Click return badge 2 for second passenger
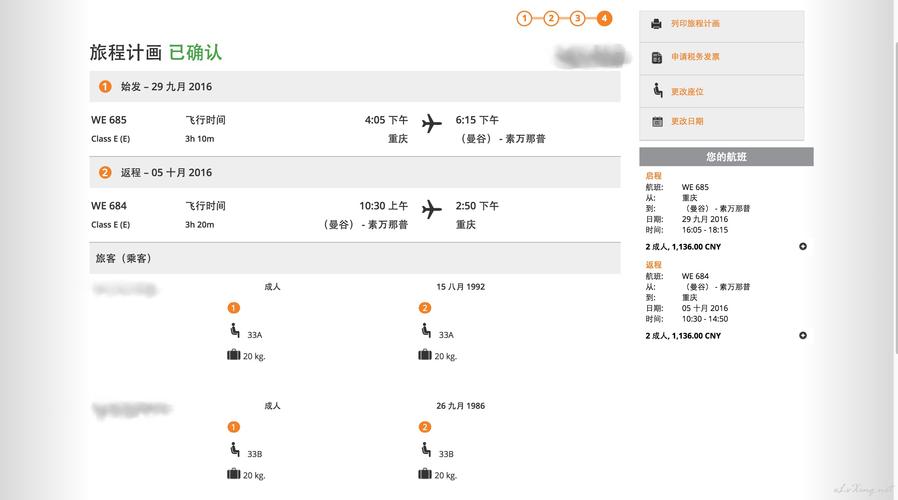 pos(425,427)
